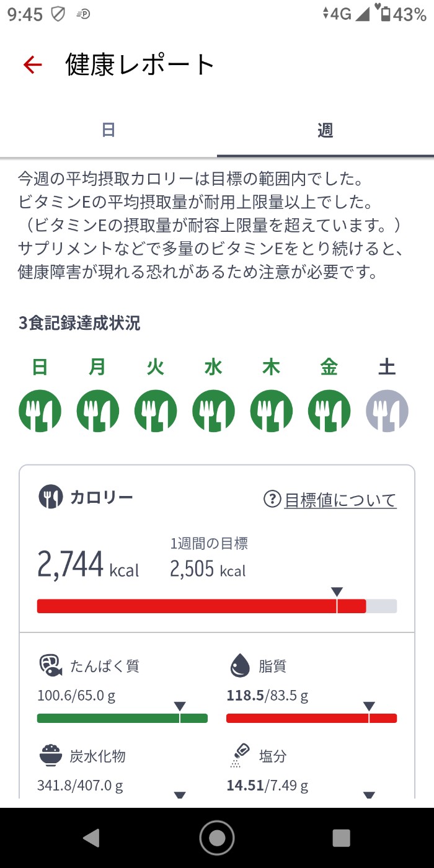The image size is (434, 868).
Task: Open the 目標値について link
Action: coord(340,500)
